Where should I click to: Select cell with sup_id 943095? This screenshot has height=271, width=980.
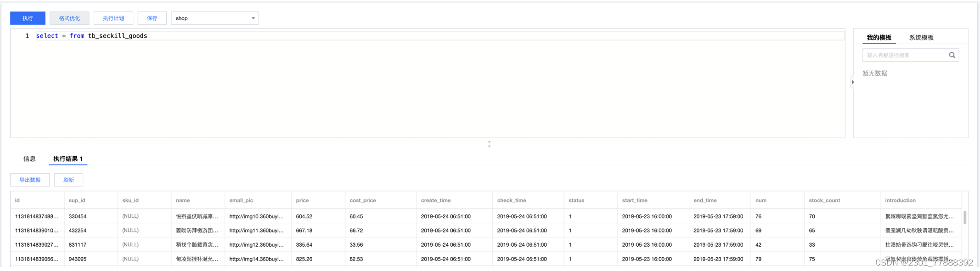tap(91, 259)
